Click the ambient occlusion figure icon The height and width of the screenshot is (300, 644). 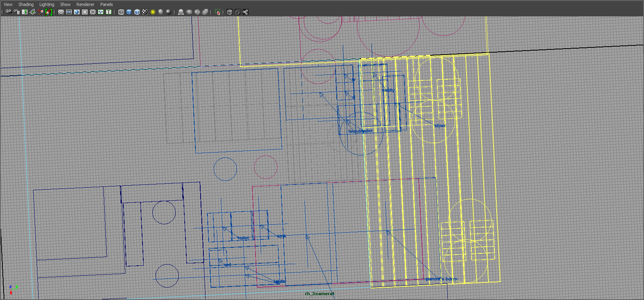point(181,12)
